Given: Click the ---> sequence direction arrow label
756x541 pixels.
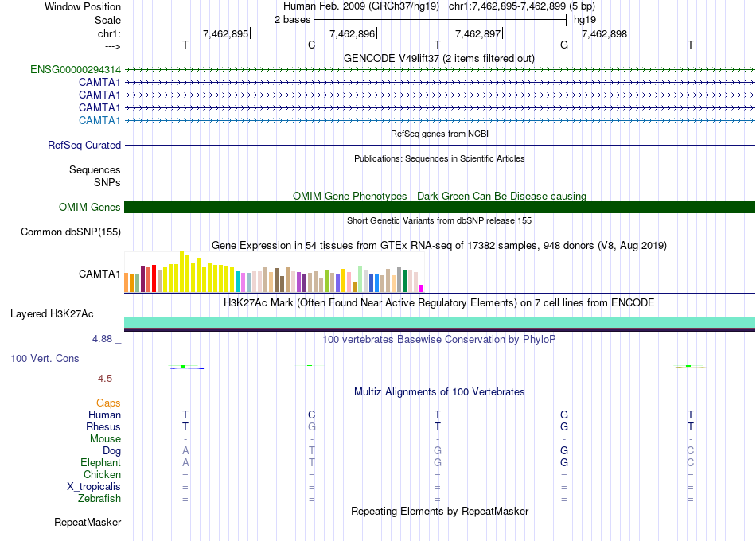Looking at the screenshot, I should pyautogui.click(x=113, y=46).
